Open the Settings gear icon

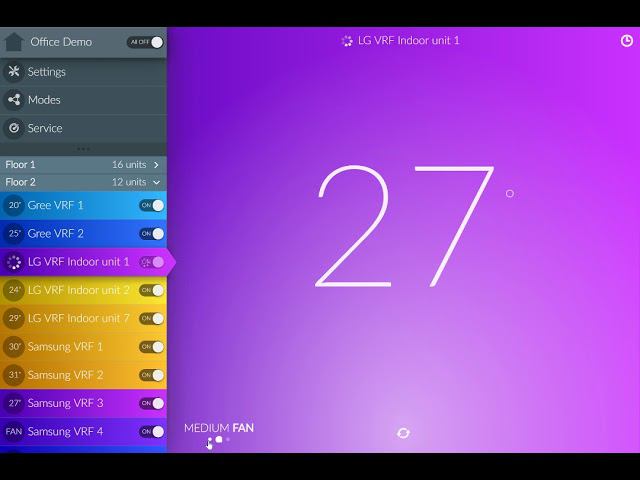(14, 71)
